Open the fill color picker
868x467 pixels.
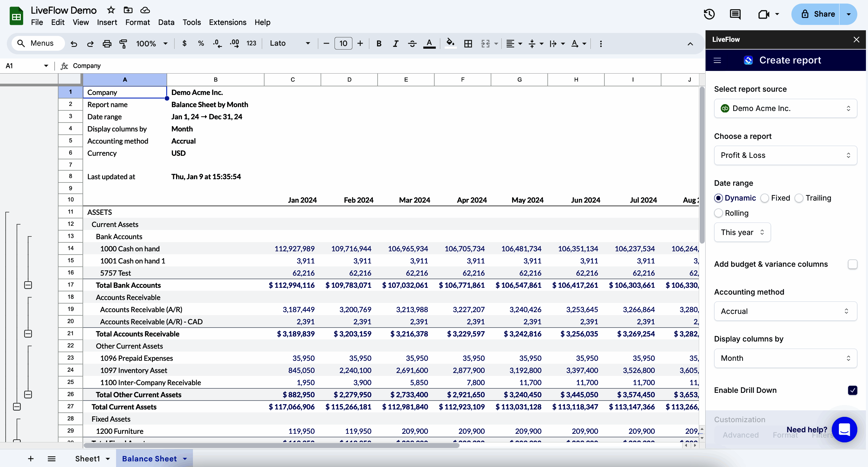point(450,43)
